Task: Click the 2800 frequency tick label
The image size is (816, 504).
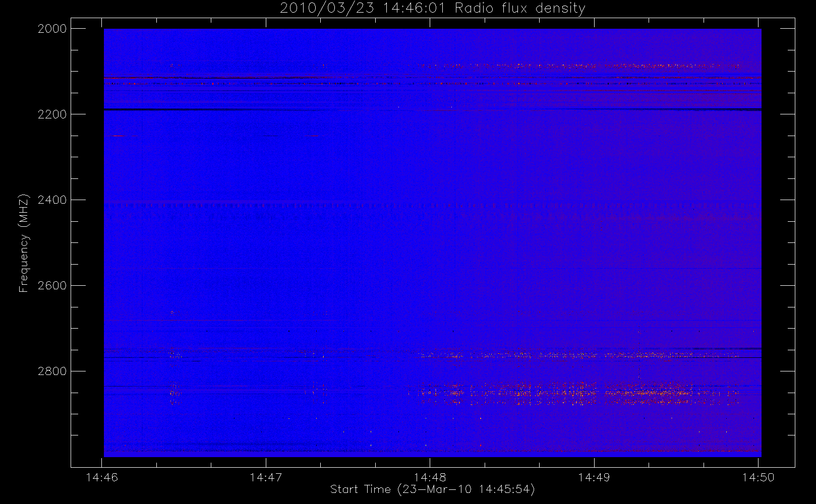Action: 52,371
